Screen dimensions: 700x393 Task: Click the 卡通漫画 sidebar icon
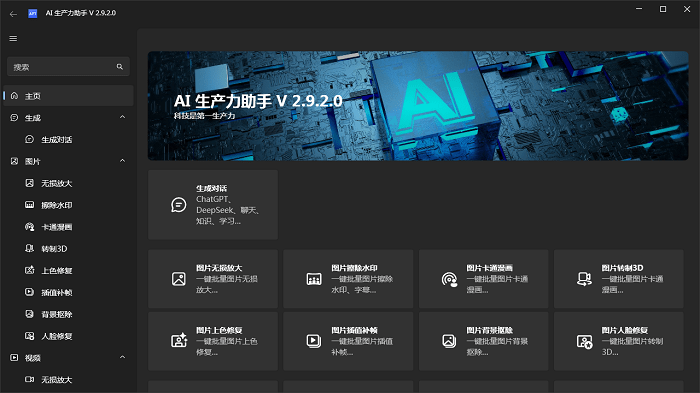[29, 227]
